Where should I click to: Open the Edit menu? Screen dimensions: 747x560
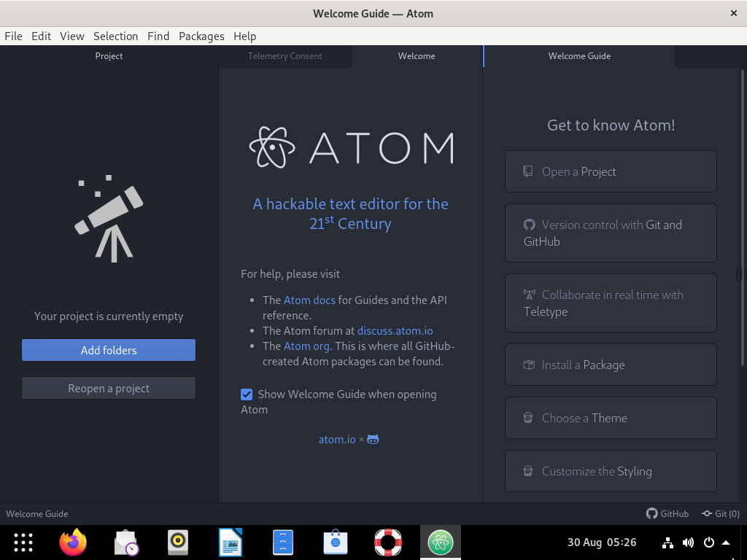(41, 36)
